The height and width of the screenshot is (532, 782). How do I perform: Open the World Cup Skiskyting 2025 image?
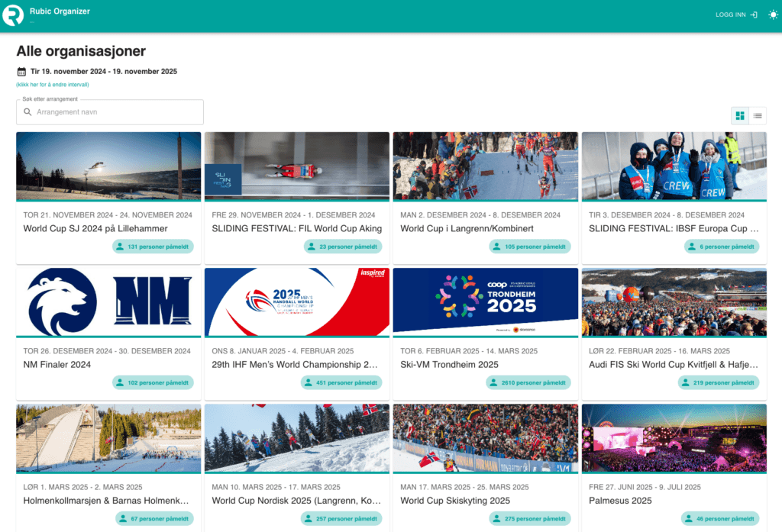[x=486, y=438]
